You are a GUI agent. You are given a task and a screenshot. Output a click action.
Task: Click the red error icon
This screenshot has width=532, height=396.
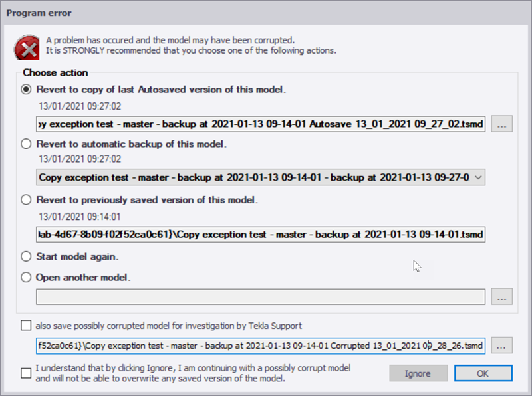point(27,47)
